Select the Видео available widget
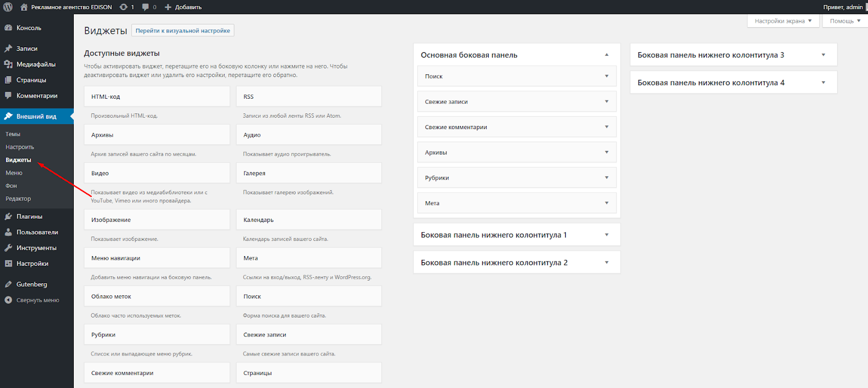Viewport: 868px width, 388px height. coord(157,173)
